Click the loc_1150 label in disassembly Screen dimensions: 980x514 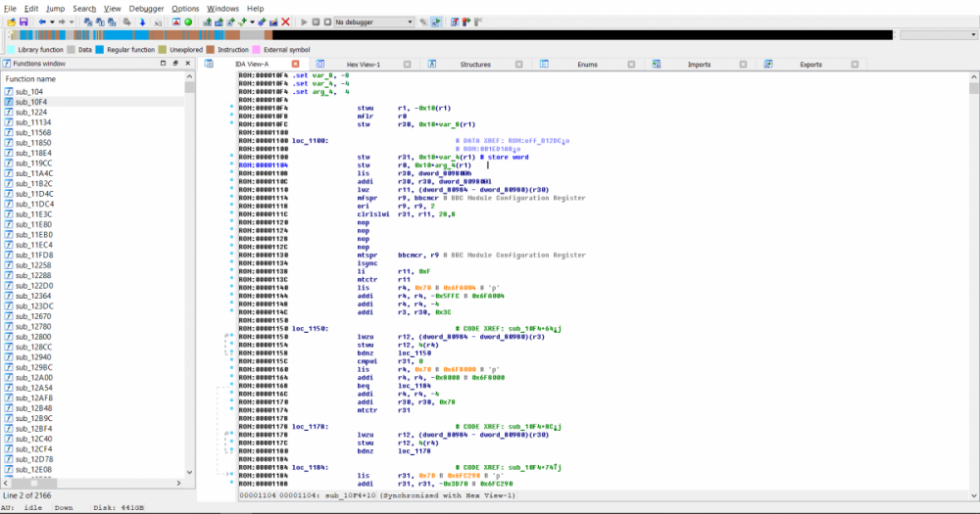pos(310,329)
